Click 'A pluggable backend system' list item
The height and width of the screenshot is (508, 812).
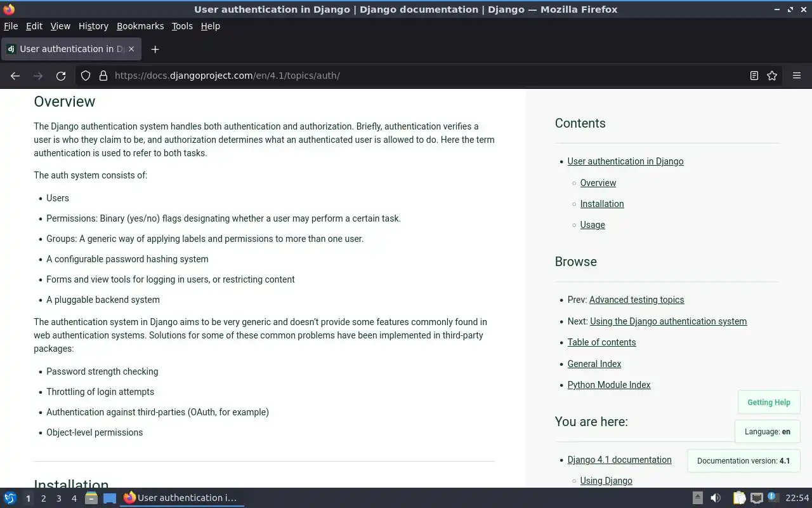103,300
